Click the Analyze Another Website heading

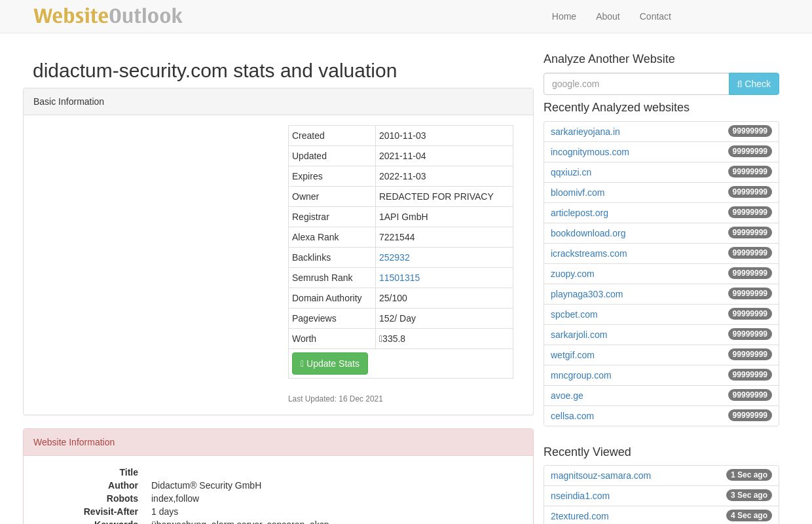pos(609,59)
